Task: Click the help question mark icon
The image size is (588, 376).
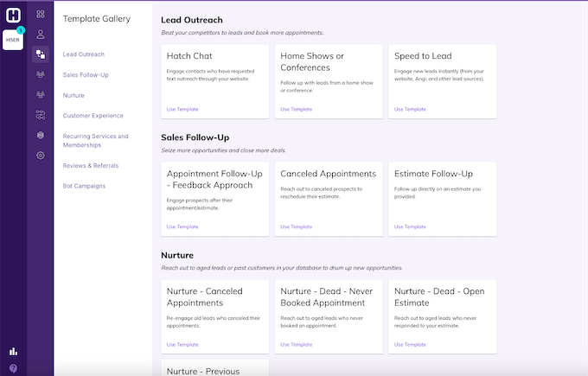Action: click(x=13, y=367)
